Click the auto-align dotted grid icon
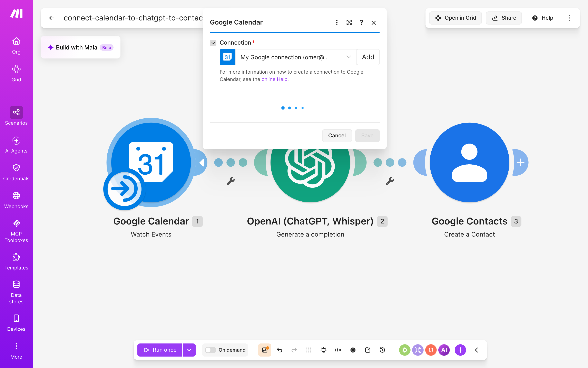Screen dimensions: 588x368 click(x=309, y=350)
